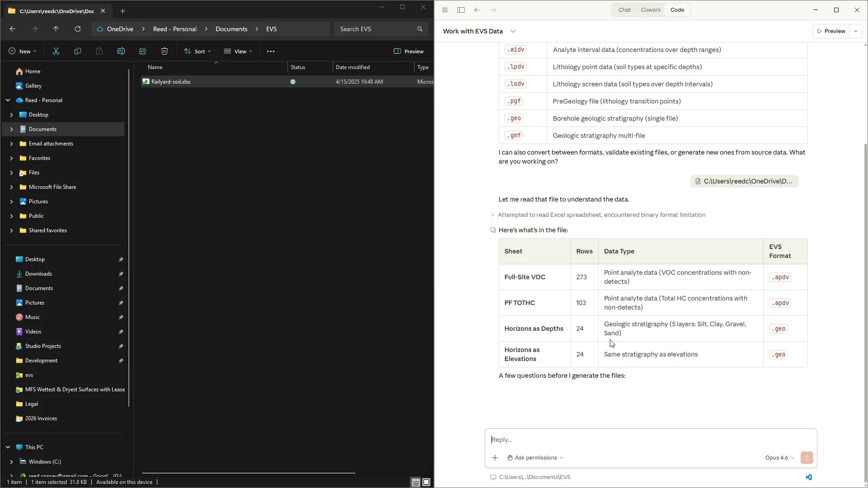Add a new File Explorer tab

pyautogui.click(x=123, y=11)
